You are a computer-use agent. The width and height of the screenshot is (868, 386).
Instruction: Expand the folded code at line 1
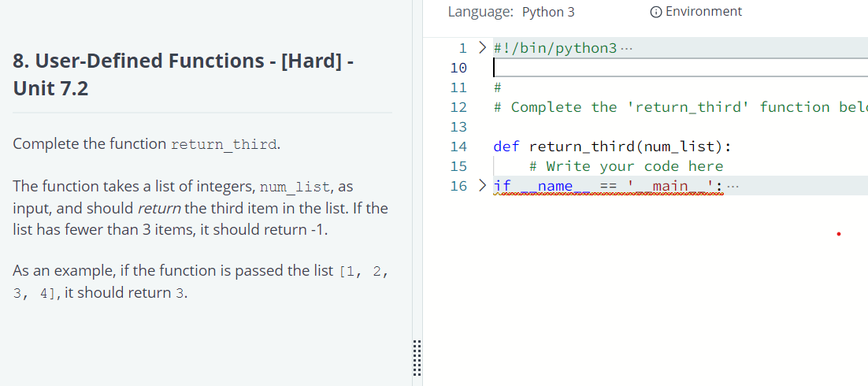(481, 48)
